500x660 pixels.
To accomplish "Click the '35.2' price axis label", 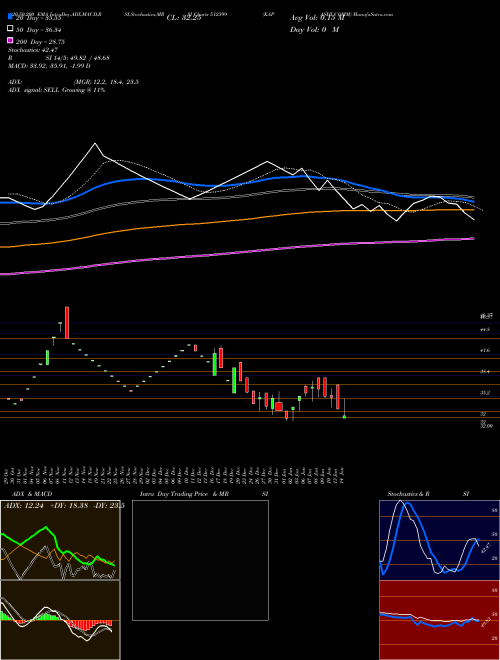I will tap(484, 393).
